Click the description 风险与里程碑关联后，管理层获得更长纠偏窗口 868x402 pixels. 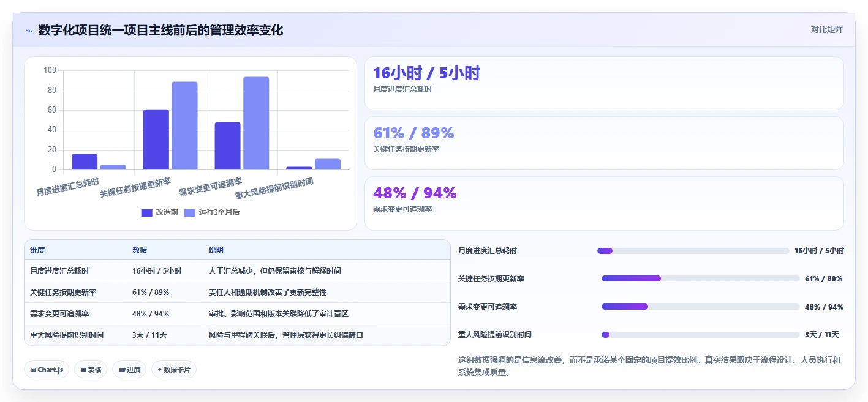[x=286, y=335]
